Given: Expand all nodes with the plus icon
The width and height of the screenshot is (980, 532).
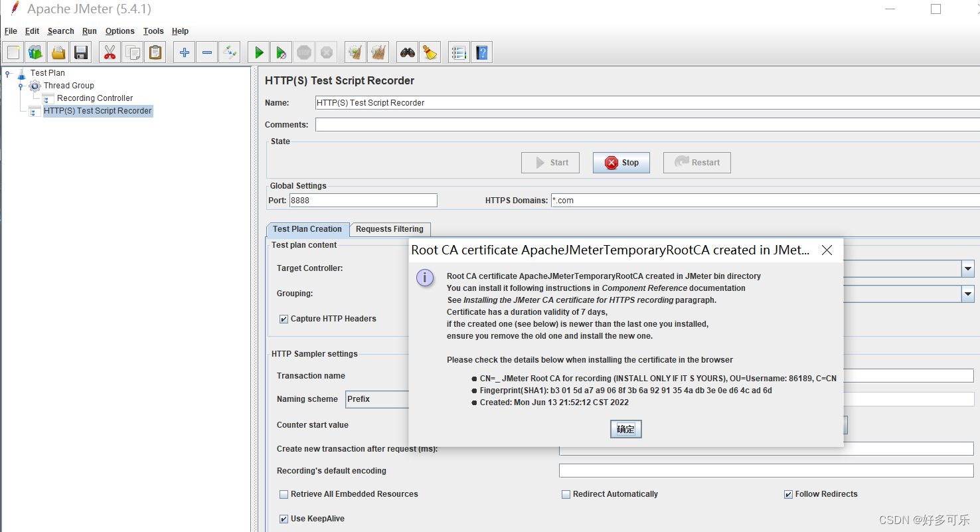Looking at the screenshot, I should (x=185, y=52).
